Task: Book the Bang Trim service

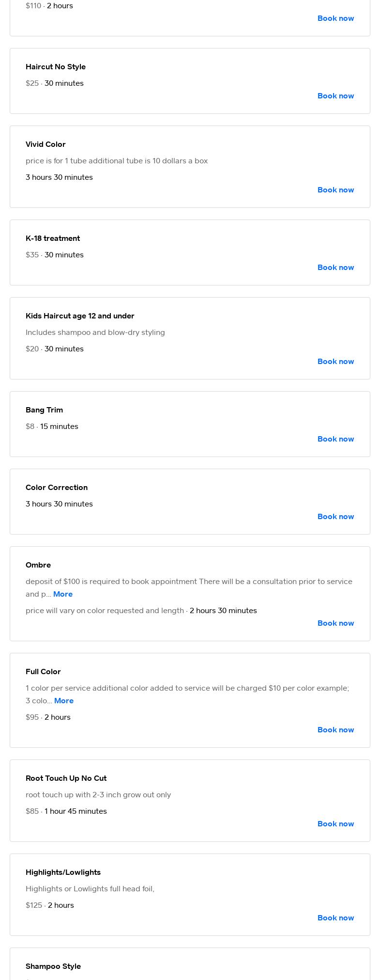Action: click(x=335, y=439)
